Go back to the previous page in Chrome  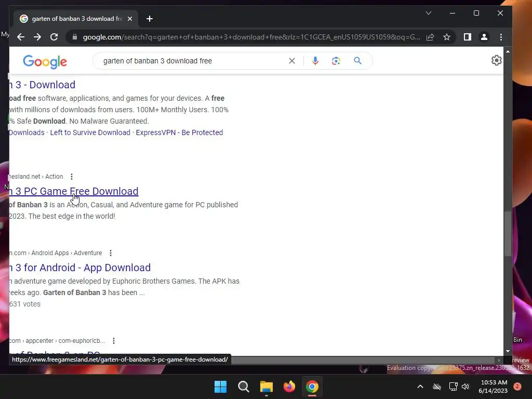tap(21, 37)
